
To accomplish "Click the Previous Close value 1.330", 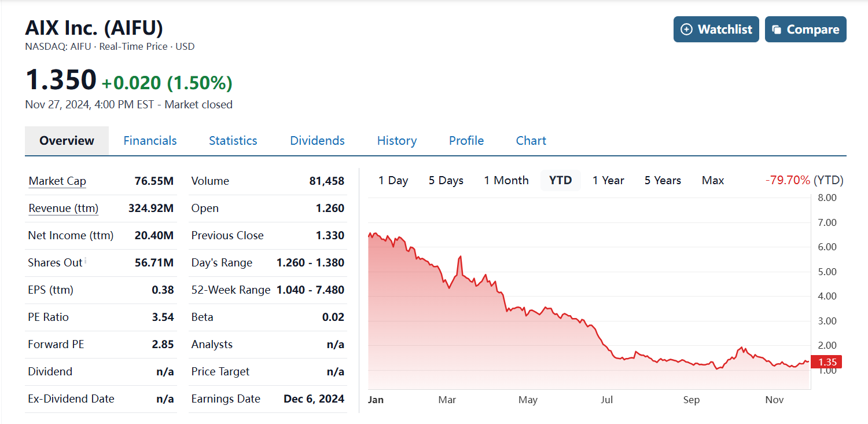I will 330,236.
